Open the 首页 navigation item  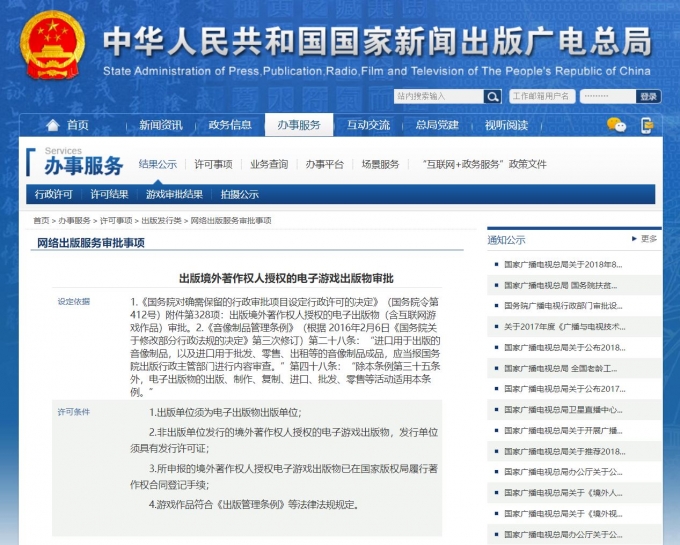tap(78, 125)
